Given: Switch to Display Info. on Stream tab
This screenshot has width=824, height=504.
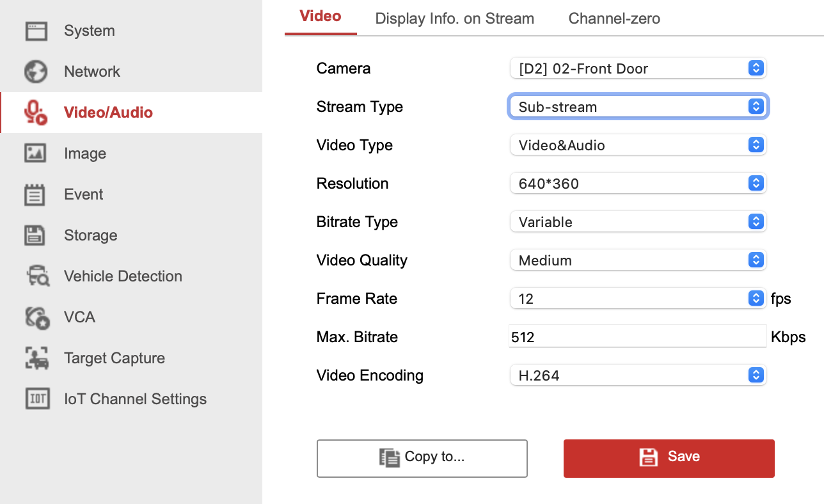Looking at the screenshot, I should 454,19.
